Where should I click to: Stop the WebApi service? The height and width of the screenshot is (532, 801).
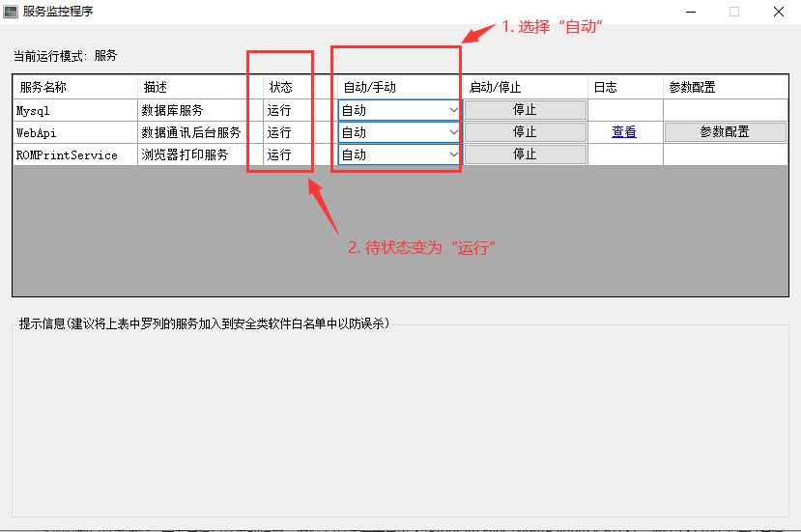[x=525, y=132]
